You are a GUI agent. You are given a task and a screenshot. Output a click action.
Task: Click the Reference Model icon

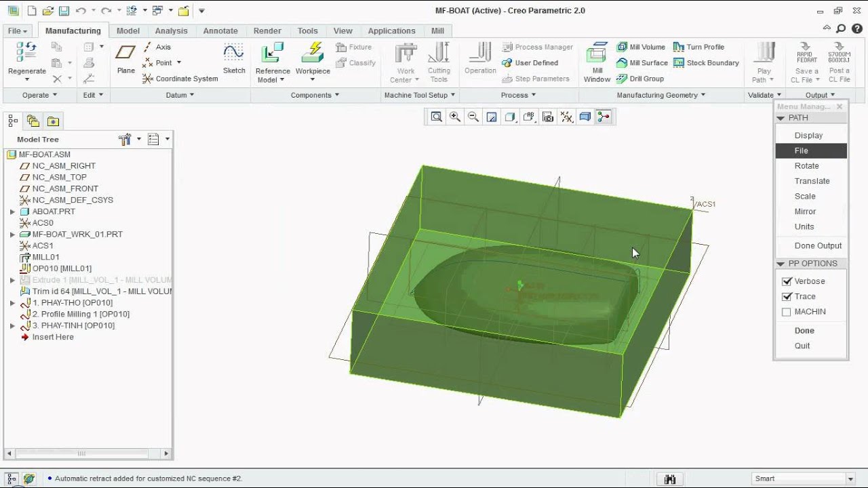(273, 52)
